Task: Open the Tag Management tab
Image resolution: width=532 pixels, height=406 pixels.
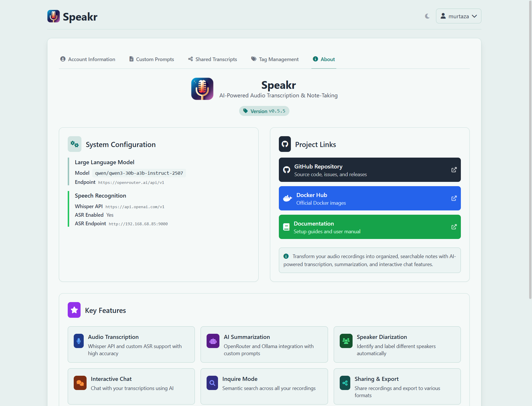Action: [x=275, y=59]
